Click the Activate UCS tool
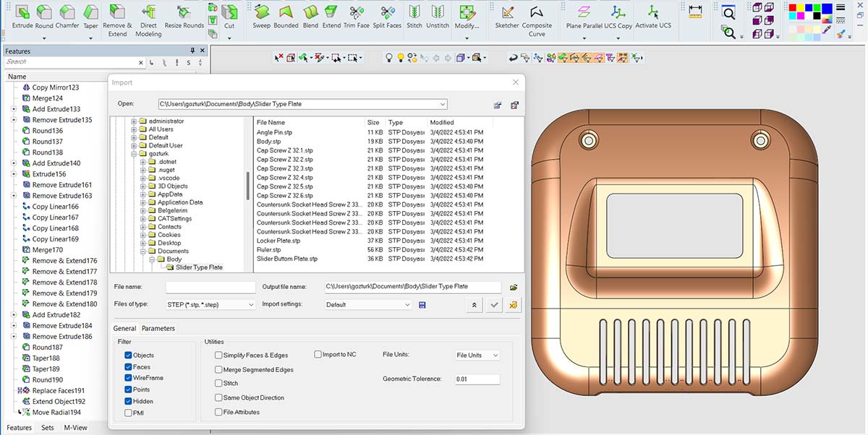This screenshot has width=868, height=435. coord(653,17)
